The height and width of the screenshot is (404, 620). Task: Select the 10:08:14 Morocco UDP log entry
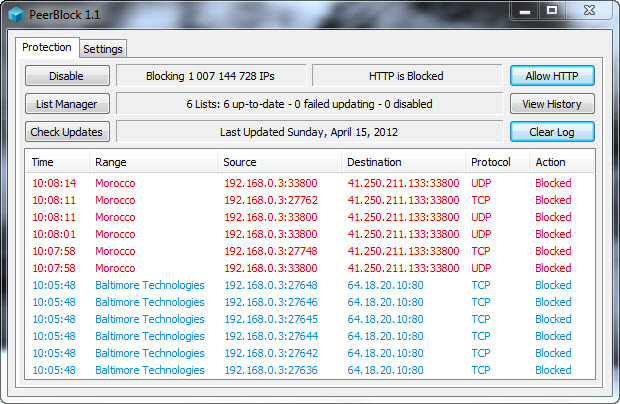tap(310, 183)
